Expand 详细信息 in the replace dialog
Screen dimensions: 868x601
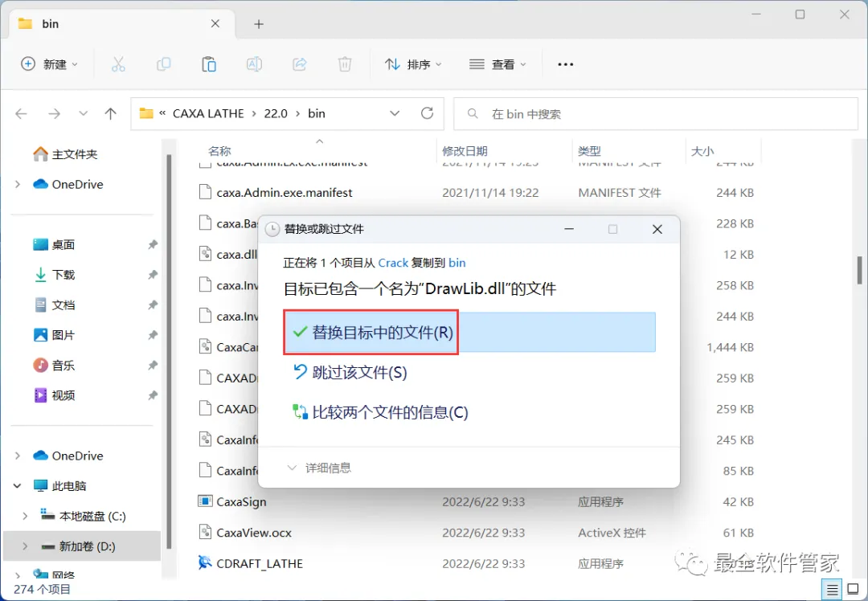(319, 468)
